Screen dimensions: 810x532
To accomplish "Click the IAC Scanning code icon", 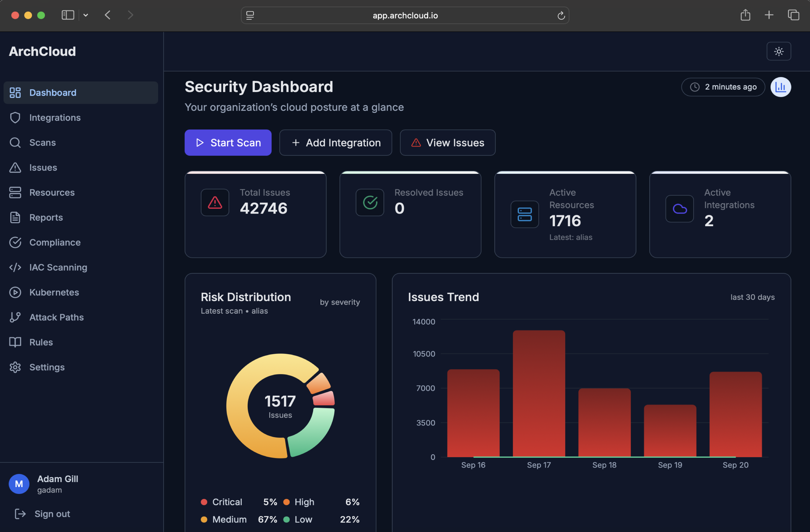I will click(15, 267).
